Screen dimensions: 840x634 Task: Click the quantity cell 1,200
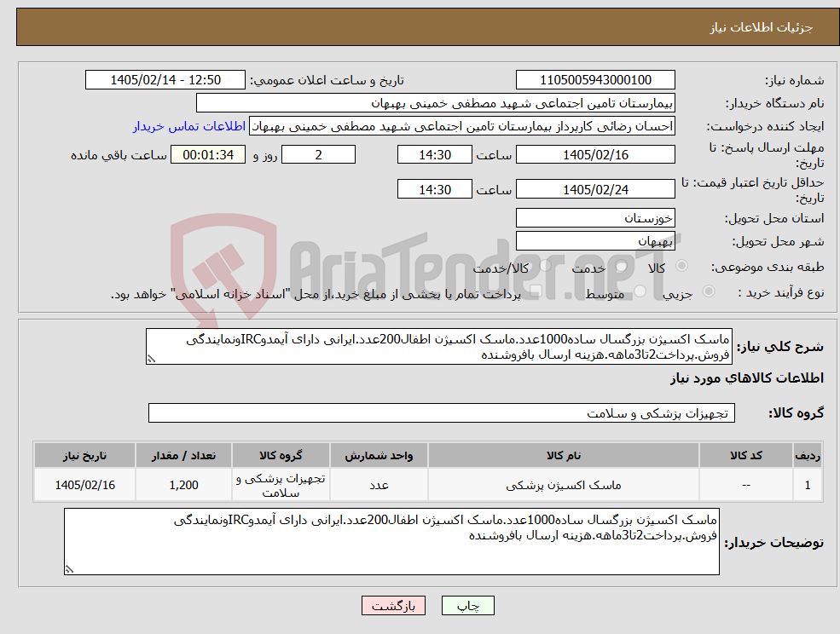(x=183, y=485)
